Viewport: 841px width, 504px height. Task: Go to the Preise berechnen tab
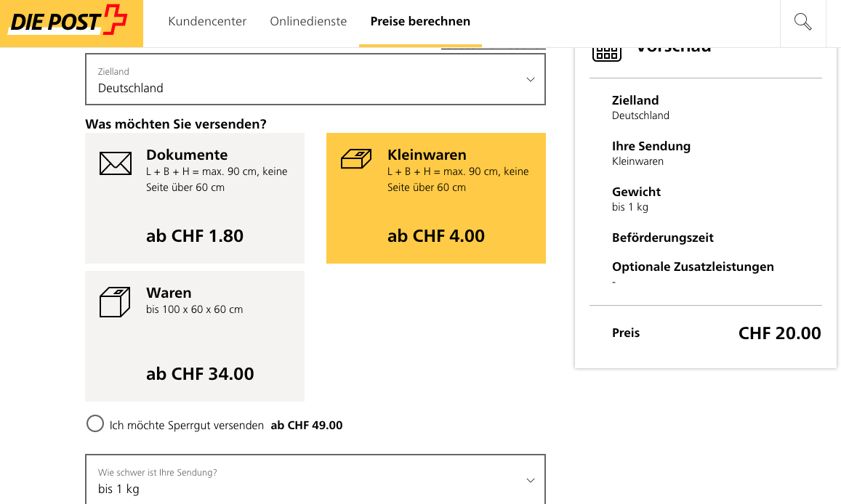420,22
